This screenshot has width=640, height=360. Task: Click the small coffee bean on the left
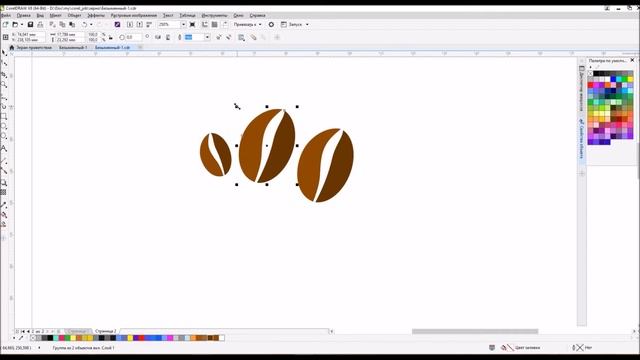click(216, 155)
